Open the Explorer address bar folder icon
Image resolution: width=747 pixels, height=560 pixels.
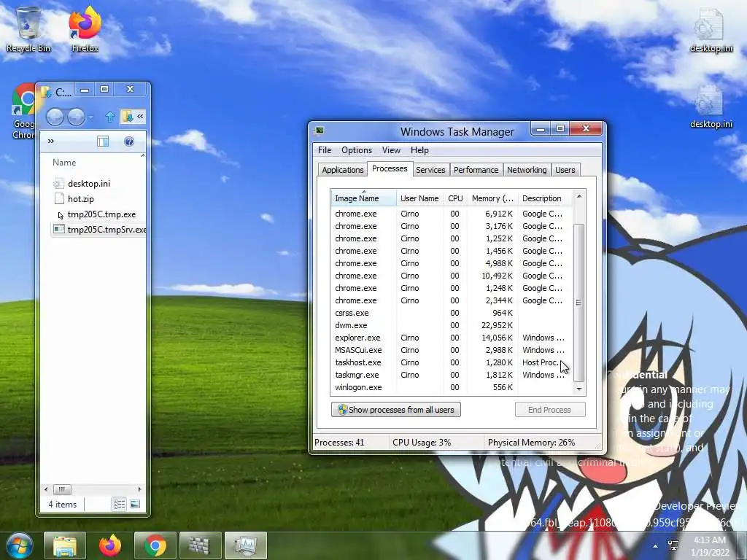point(127,116)
